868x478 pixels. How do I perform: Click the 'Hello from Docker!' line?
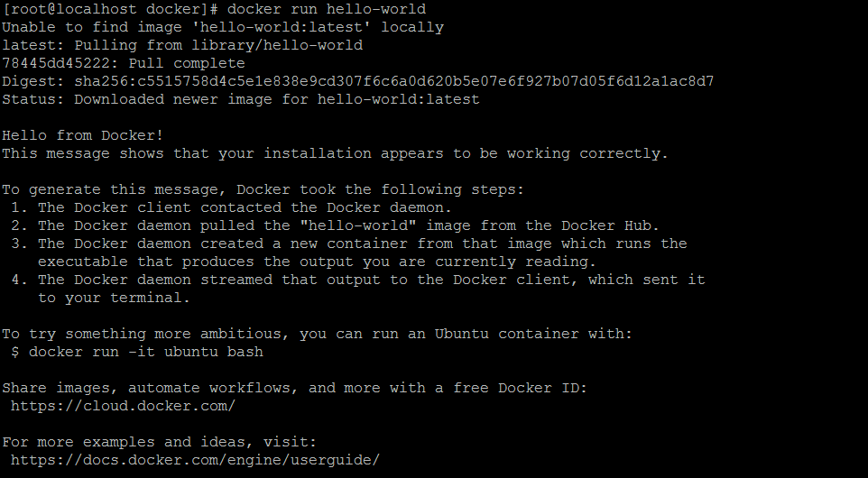[82, 135]
